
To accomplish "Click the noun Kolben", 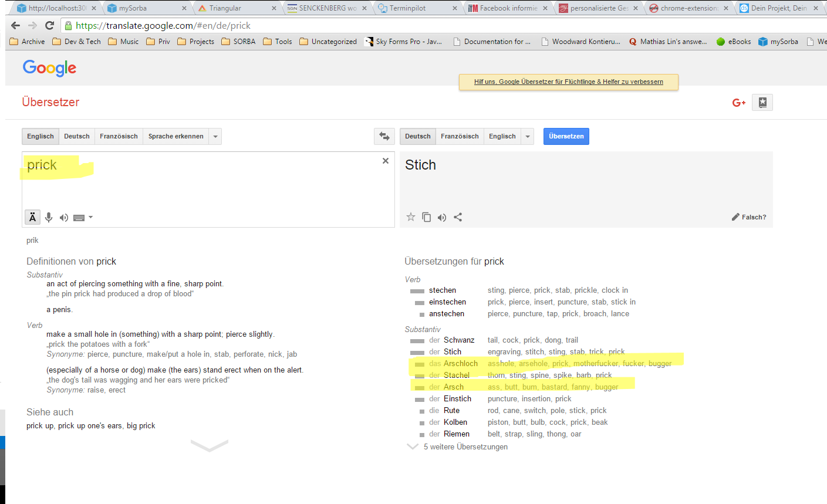I will click(x=455, y=422).
